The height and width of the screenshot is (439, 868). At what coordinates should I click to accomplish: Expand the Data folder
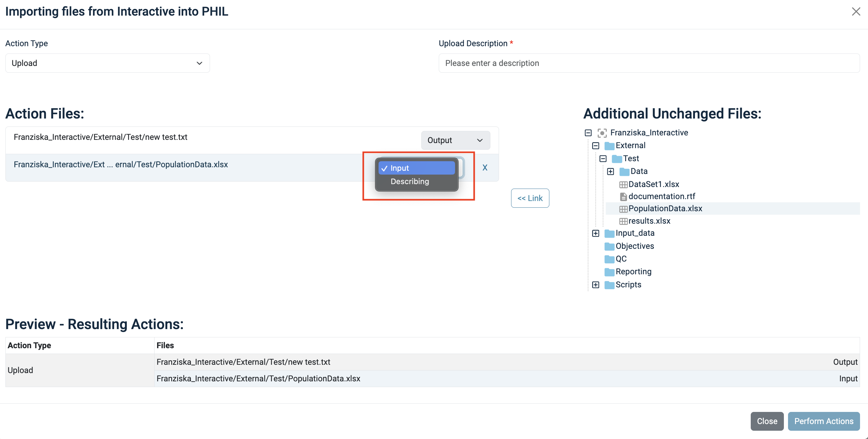[610, 171]
